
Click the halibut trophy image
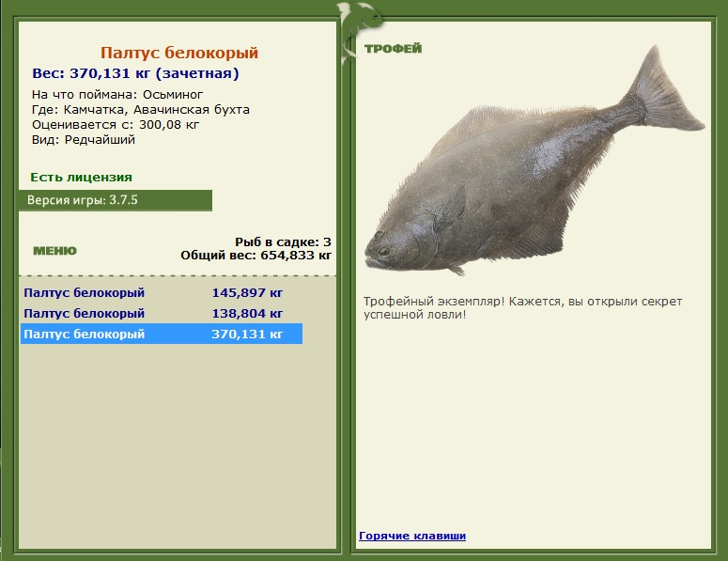point(534,163)
